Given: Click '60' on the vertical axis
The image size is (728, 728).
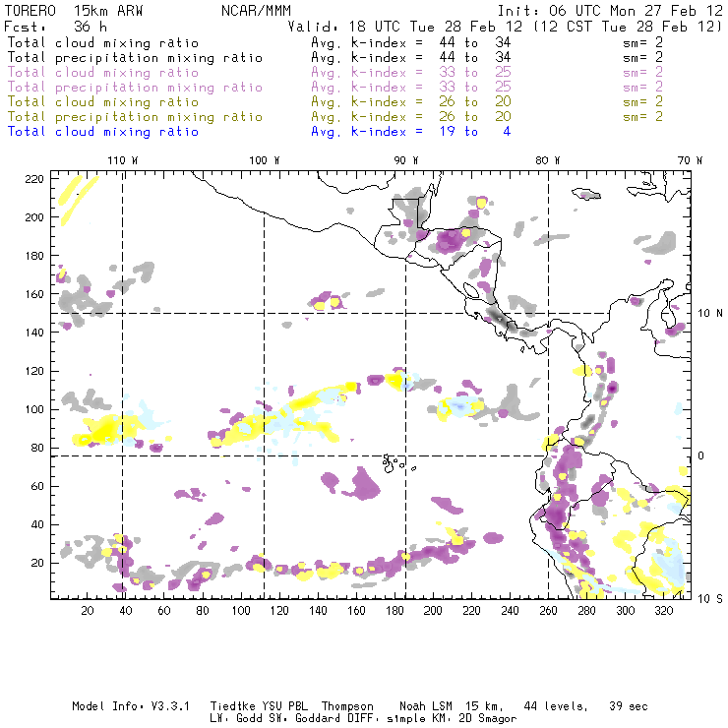Looking at the screenshot, I should tap(37, 486).
